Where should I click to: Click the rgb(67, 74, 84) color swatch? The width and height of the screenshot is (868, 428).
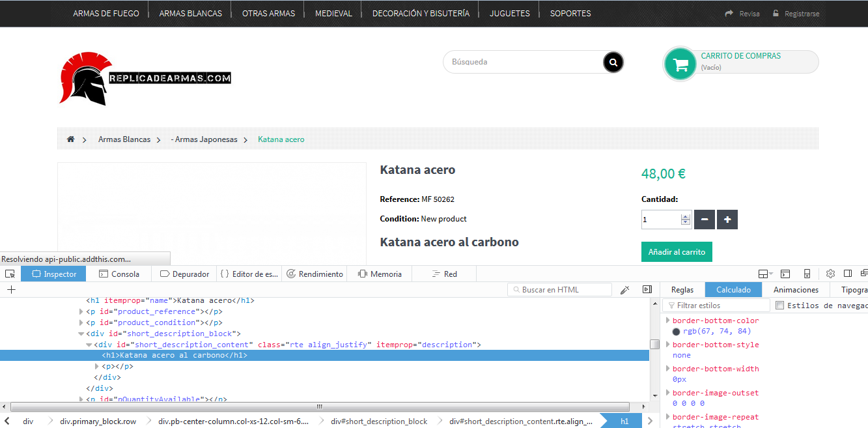(x=677, y=332)
